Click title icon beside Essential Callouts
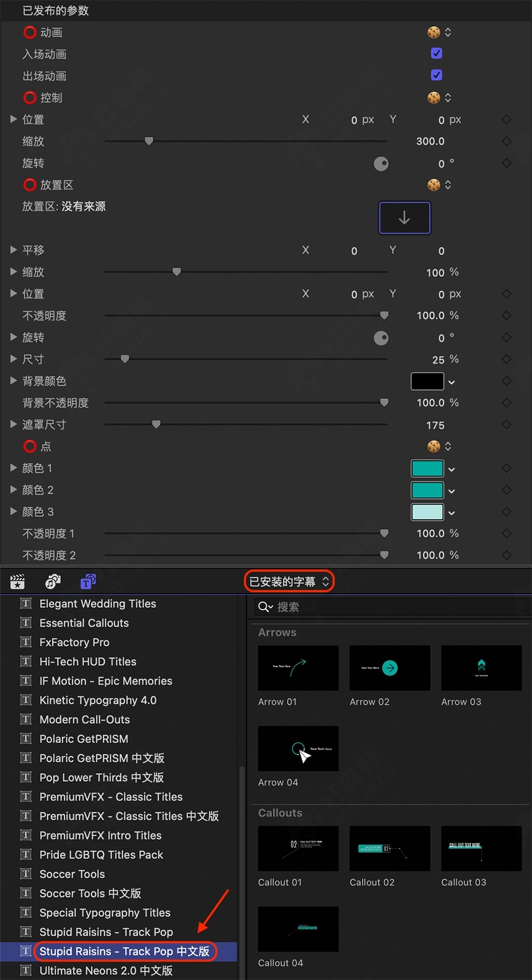Screen dimensions: 532x980 26,623
